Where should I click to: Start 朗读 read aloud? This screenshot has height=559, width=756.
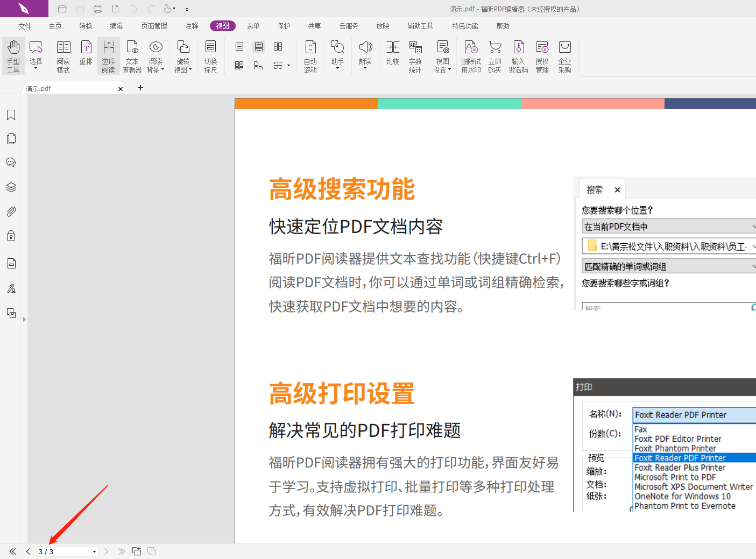tap(365, 56)
